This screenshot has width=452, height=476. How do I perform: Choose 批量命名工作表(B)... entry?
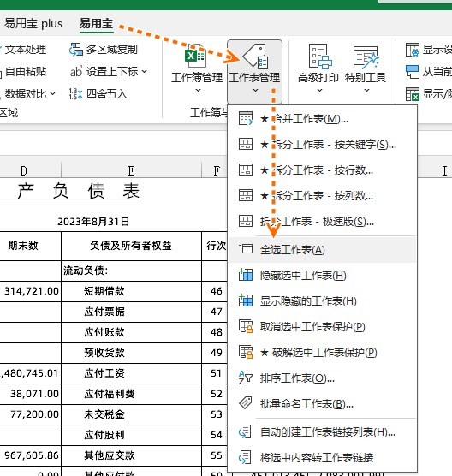322,404
